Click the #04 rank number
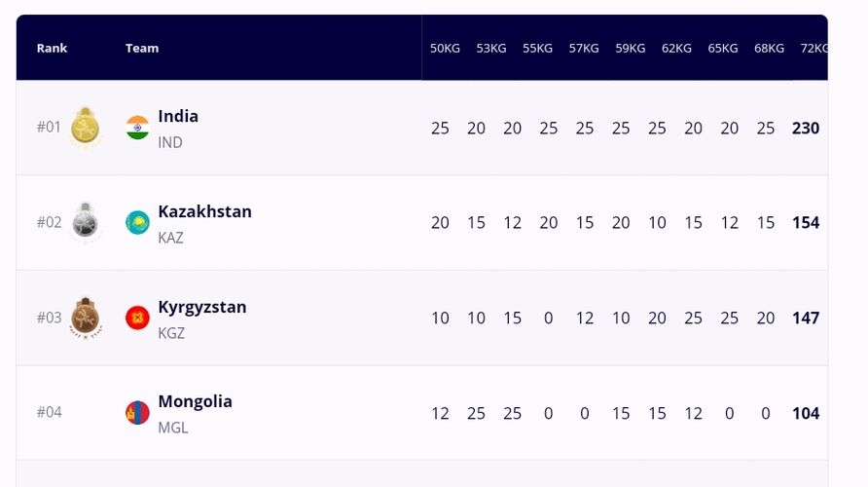 pyautogui.click(x=49, y=412)
